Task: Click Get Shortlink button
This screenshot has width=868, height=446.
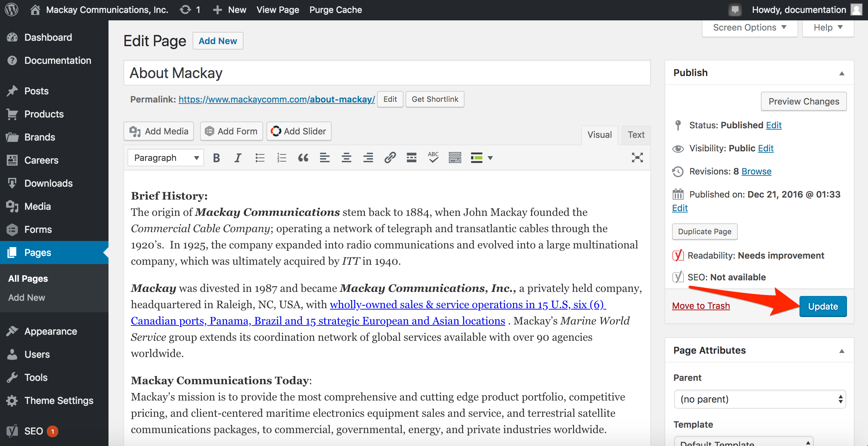Action: 435,99
